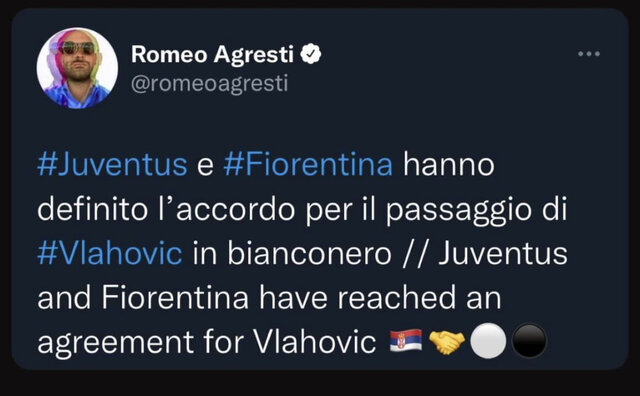Click the word 'passaggio' in the tweet

point(459,210)
